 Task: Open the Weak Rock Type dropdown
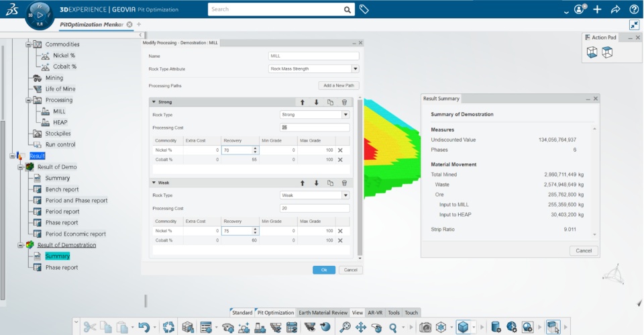coord(346,195)
